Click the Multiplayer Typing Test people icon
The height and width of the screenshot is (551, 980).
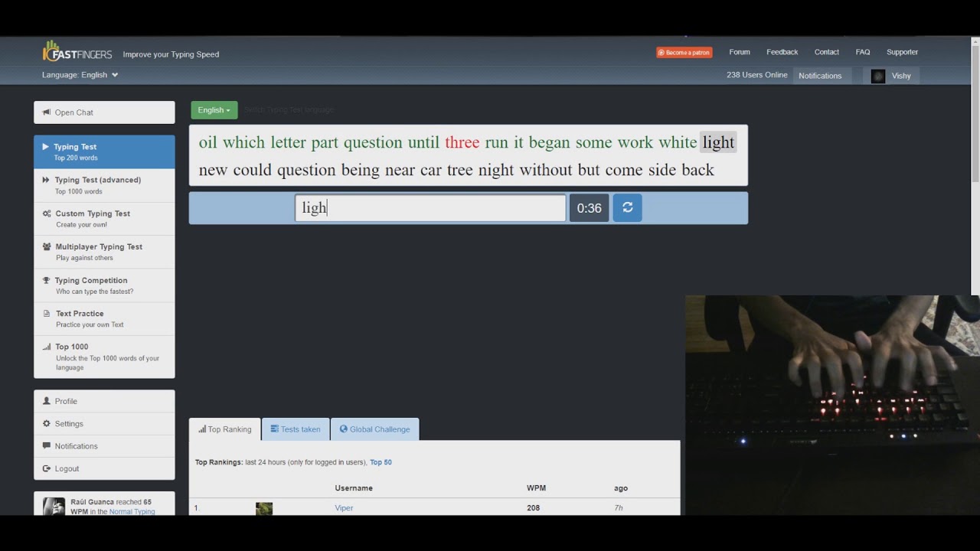[x=47, y=246]
